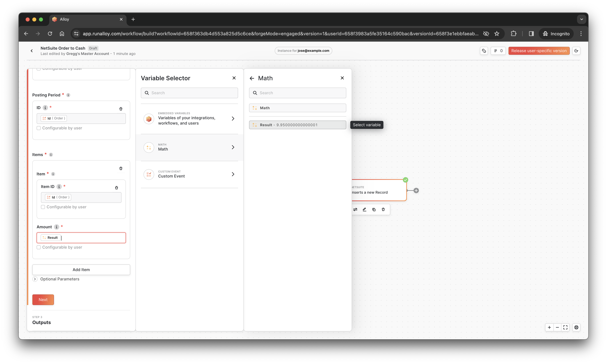The image size is (607, 364).
Task: Toggle Configurable by user under Item ID
Action: pyautogui.click(x=43, y=207)
